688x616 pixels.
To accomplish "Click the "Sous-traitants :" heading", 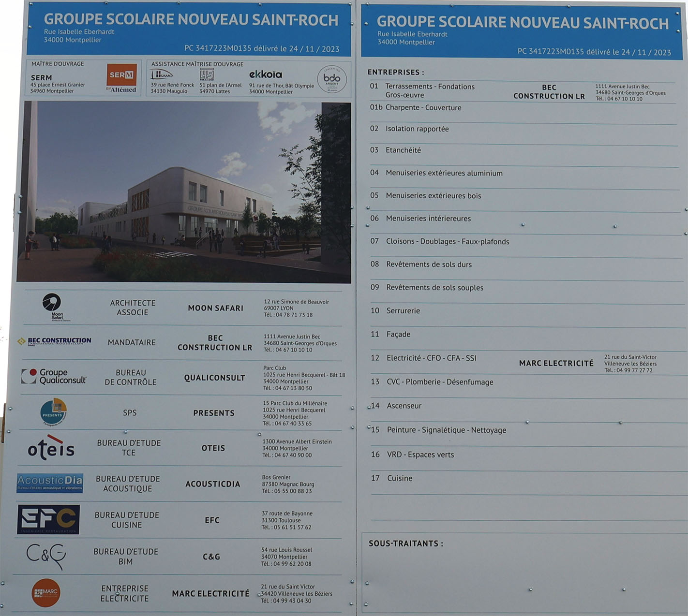I will 406,543.
